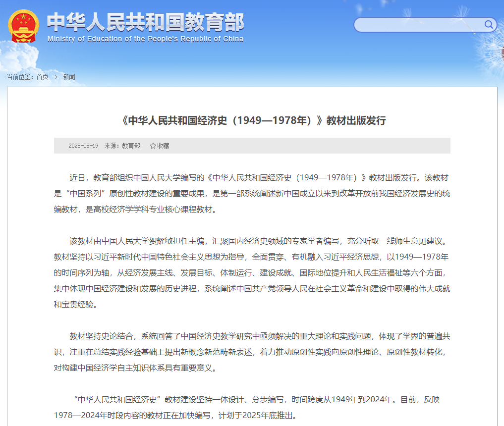The height and width of the screenshot is (426, 504).
Task: Open 新闻 section in breadcrumb
Action: point(69,77)
